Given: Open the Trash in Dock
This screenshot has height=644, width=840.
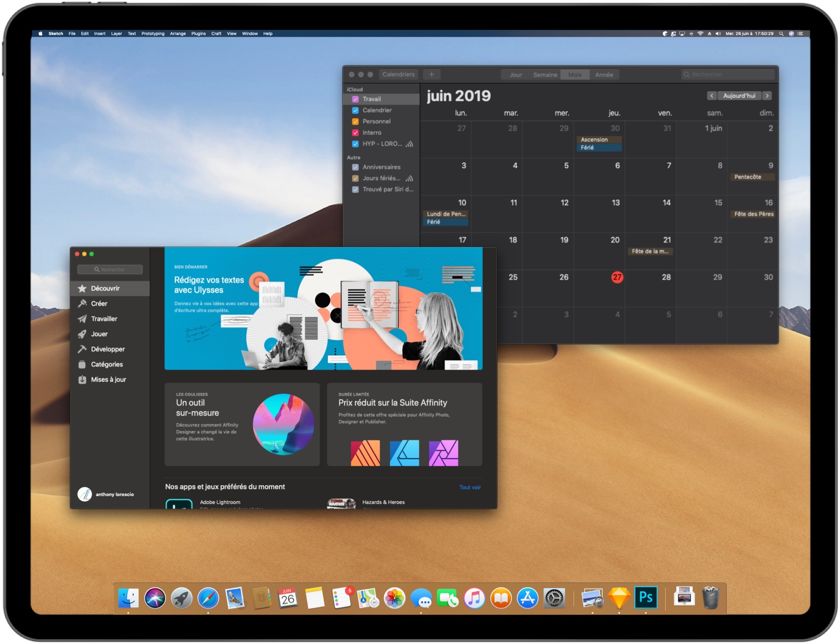Looking at the screenshot, I should tap(711, 598).
